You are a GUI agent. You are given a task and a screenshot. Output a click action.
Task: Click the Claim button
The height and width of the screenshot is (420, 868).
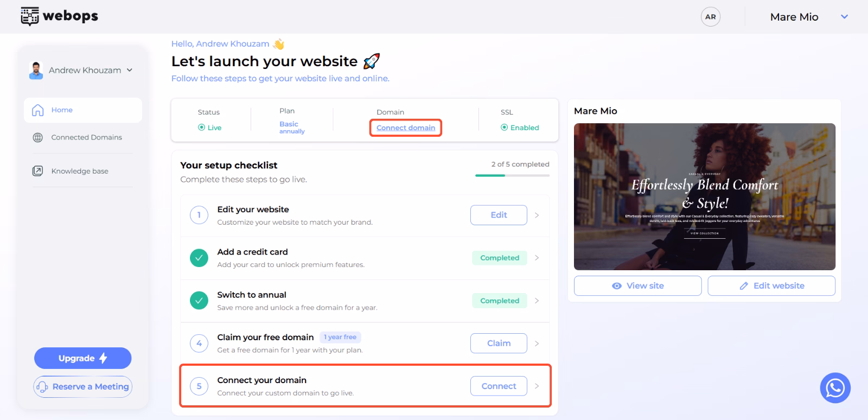(x=499, y=343)
